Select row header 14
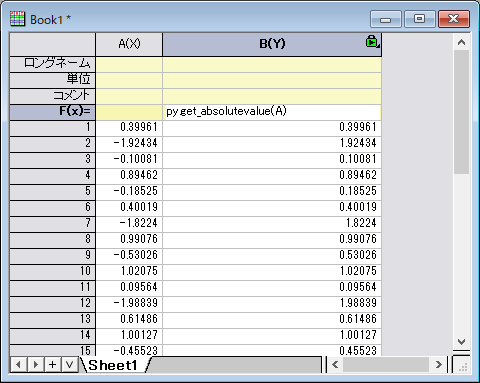 tap(53, 336)
